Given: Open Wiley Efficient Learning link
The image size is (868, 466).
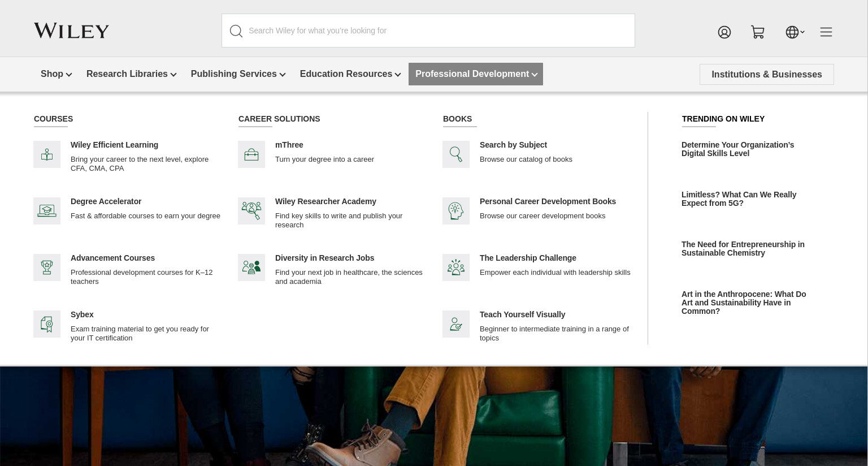Looking at the screenshot, I should pos(114,145).
